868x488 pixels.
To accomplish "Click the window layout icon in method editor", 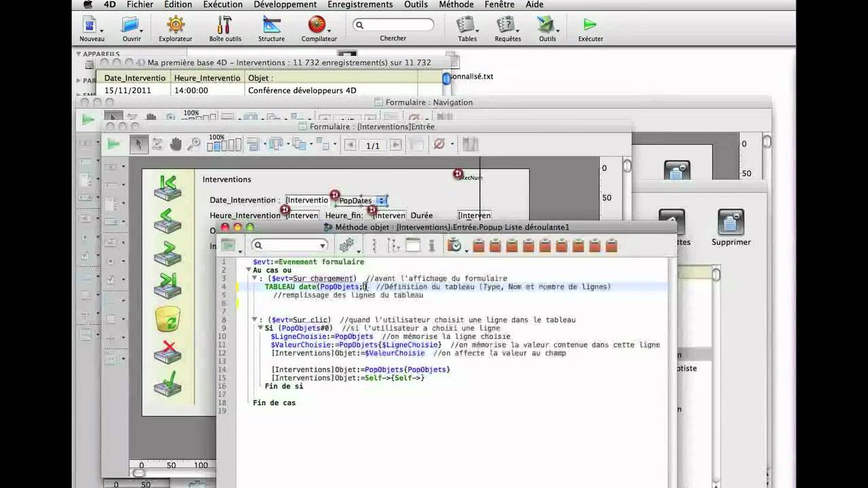I will pyautogui.click(x=413, y=245).
